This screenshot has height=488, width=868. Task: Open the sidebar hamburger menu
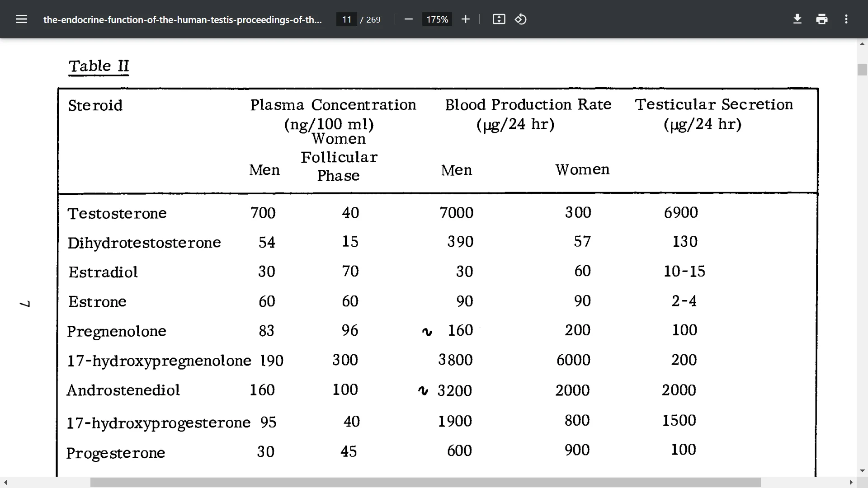(x=22, y=19)
